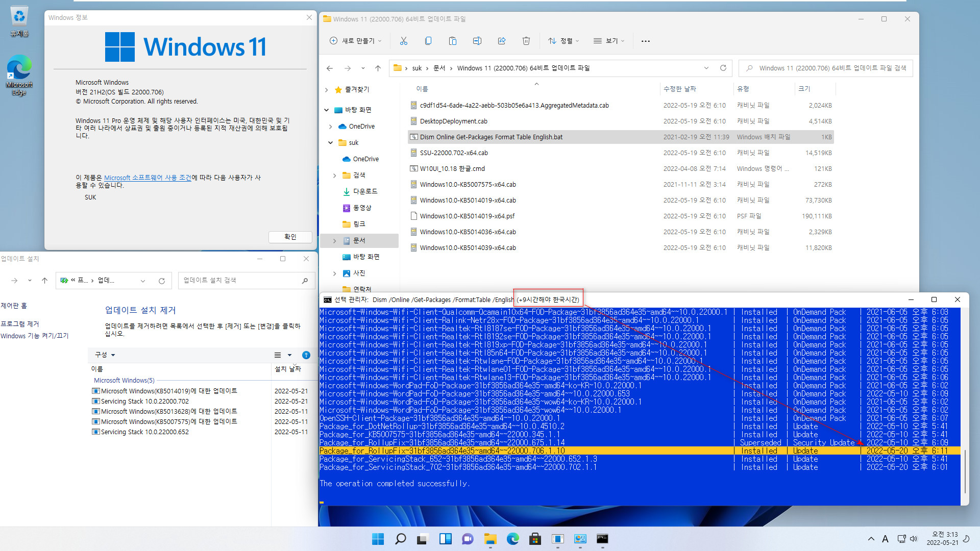Click the Windows Start button on taskbar

[378, 539]
